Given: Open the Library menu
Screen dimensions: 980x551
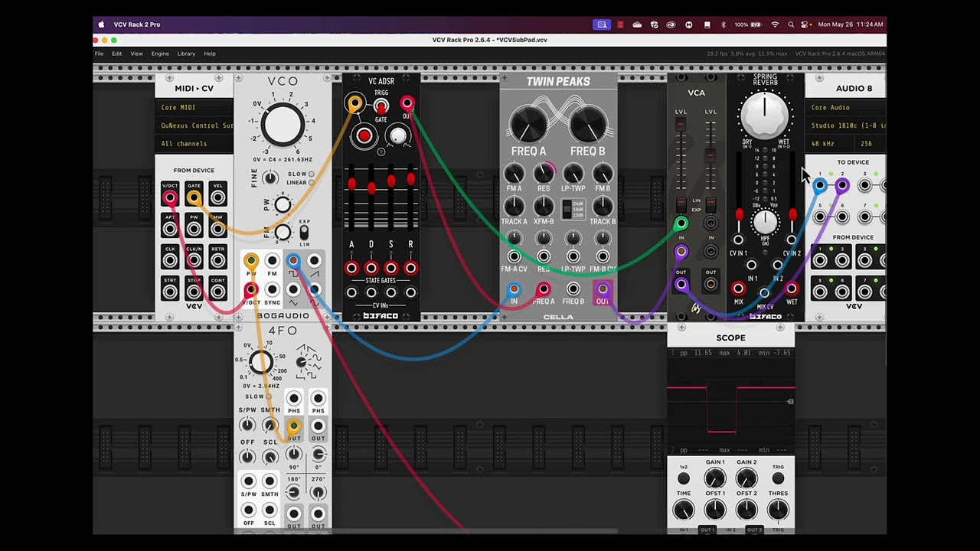Looking at the screenshot, I should point(186,54).
